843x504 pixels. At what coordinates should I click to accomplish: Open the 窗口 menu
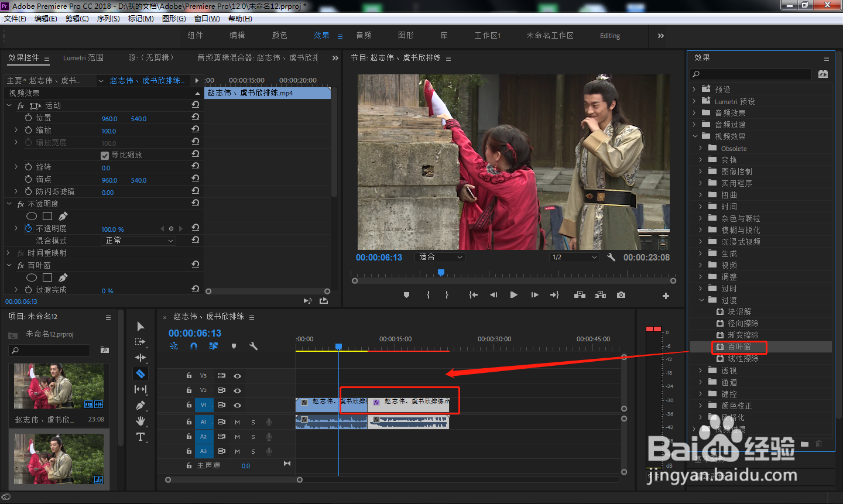pos(207,19)
